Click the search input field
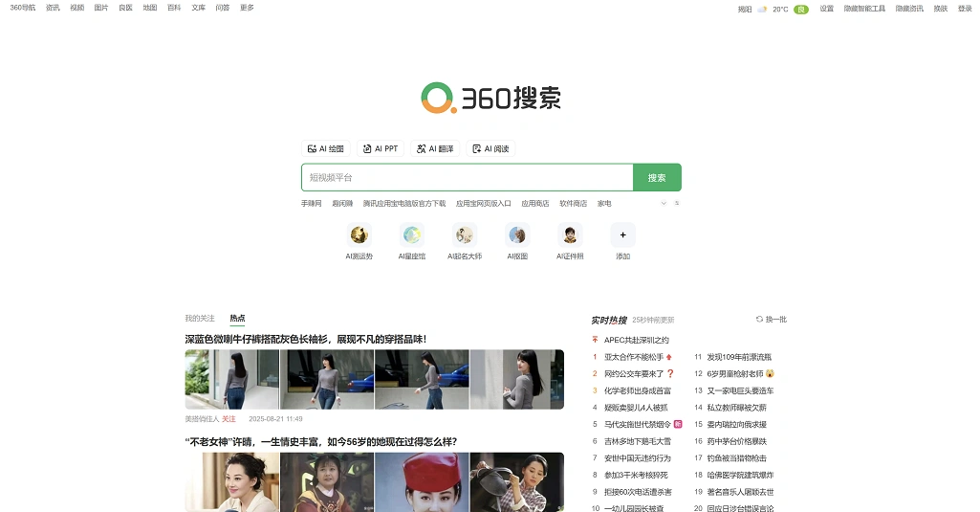The width and height of the screenshot is (980, 512). 467,178
